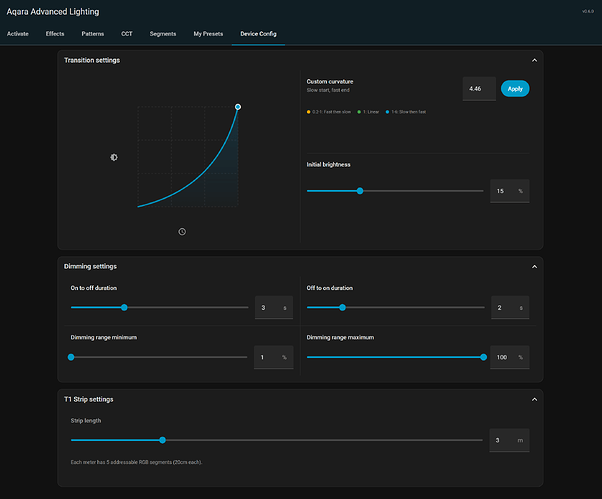The width and height of the screenshot is (602, 499).
Task: Switch to the Effects tab
Action: tap(55, 34)
